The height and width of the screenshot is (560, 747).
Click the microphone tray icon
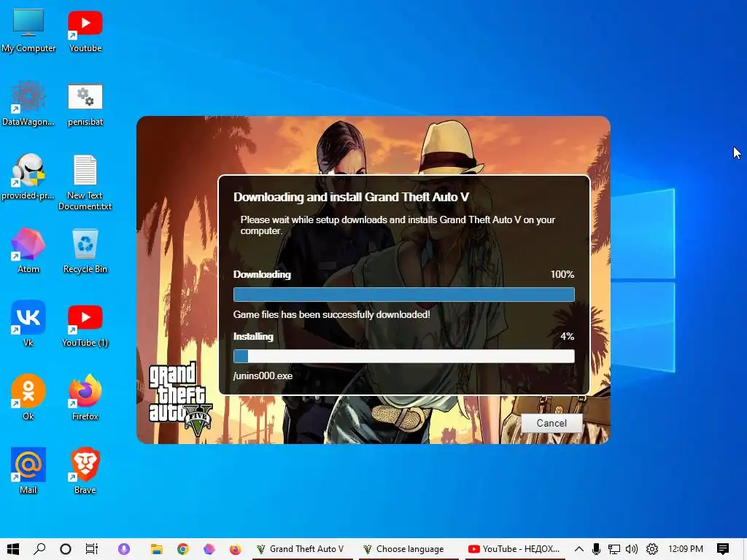pos(596,549)
